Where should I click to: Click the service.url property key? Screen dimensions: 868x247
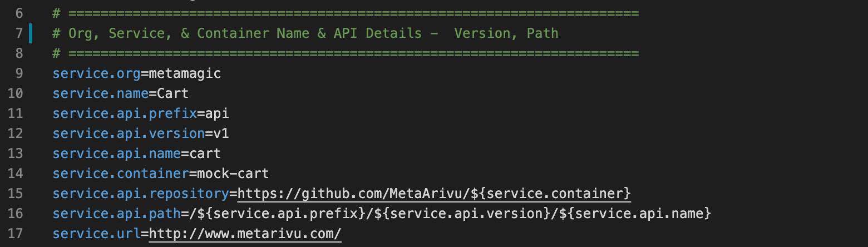97,234
